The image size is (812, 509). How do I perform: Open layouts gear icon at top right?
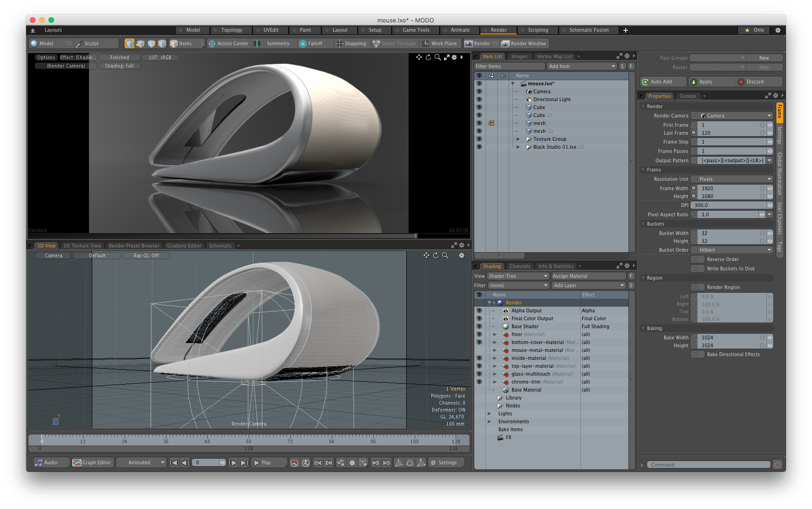pyautogui.click(x=778, y=30)
